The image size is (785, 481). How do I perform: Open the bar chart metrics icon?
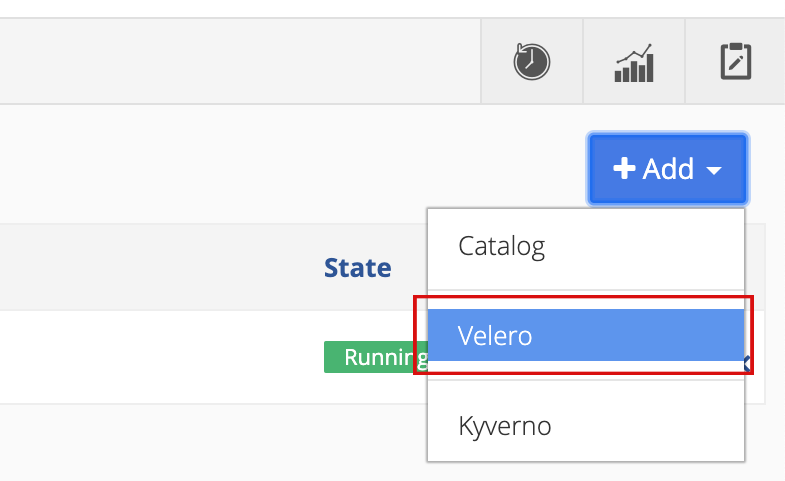tap(634, 63)
